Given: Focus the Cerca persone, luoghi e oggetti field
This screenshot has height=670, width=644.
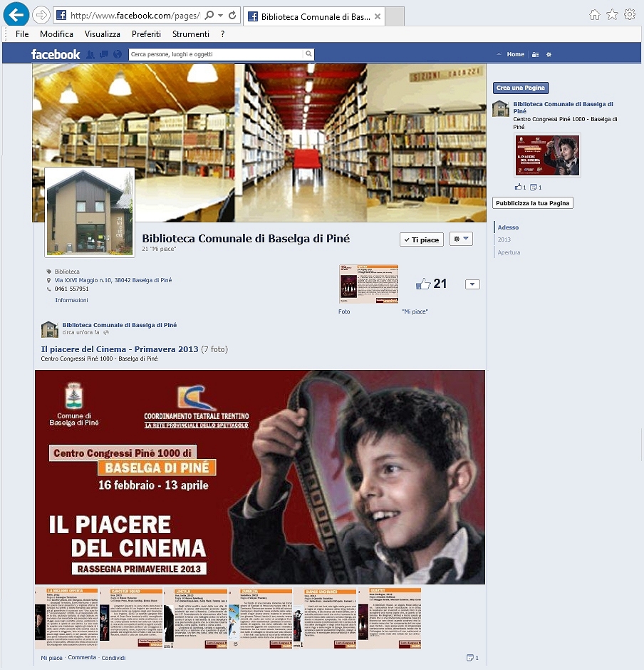Looking at the screenshot, I should pos(216,54).
